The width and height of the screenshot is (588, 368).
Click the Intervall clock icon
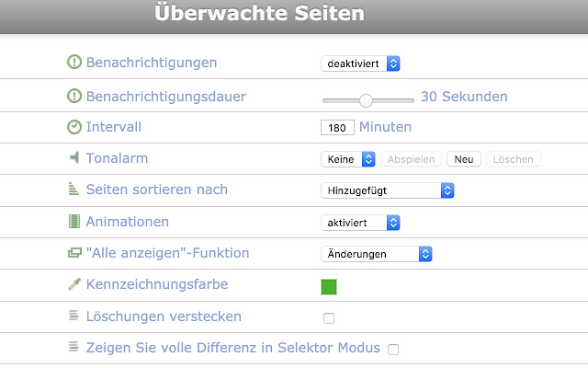74,127
